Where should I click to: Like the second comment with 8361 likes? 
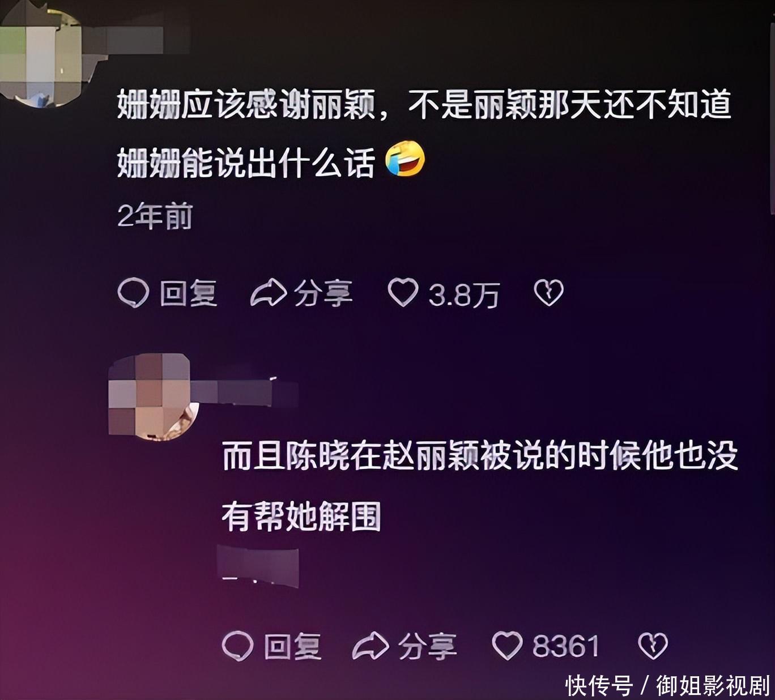click(507, 646)
